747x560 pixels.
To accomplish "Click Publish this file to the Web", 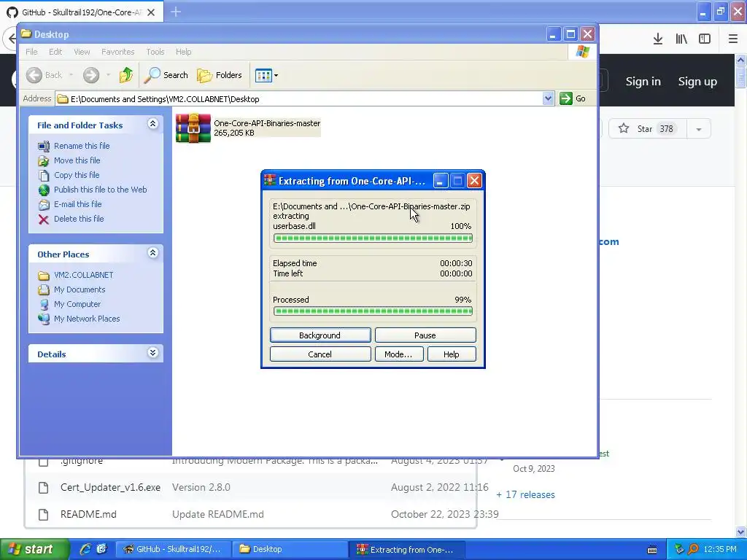I will click(x=100, y=190).
